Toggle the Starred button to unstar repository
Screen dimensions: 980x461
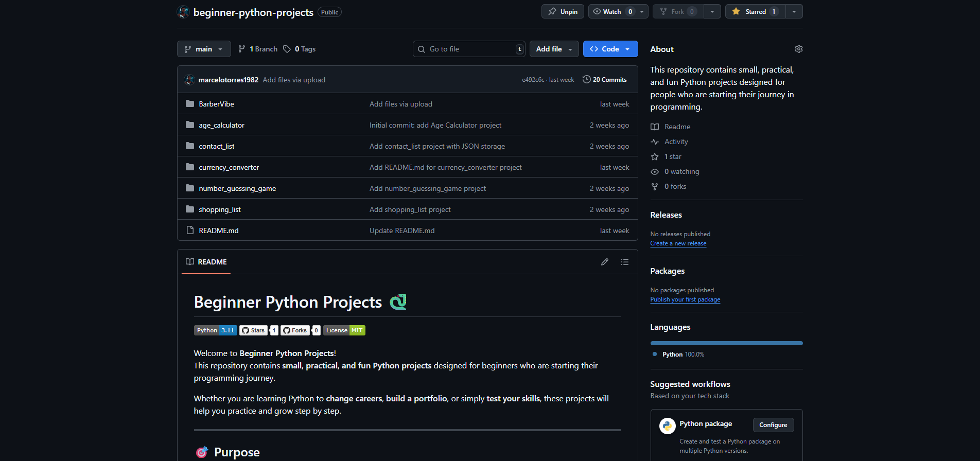755,11
